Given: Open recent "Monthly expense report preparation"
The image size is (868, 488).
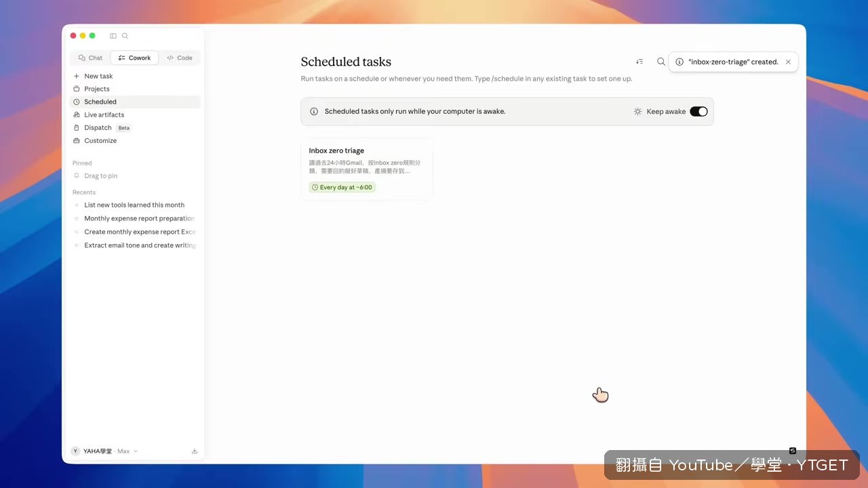Looking at the screenshot, I should [135, 218].
